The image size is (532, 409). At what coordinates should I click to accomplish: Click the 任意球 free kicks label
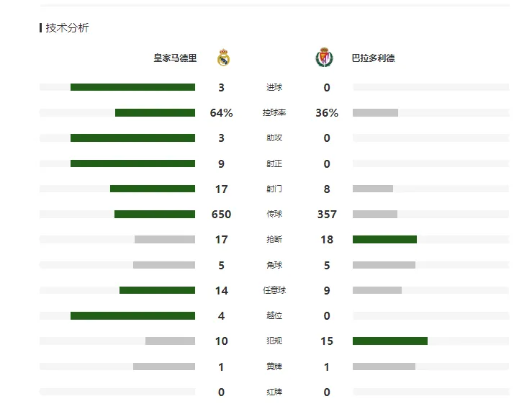274,290
